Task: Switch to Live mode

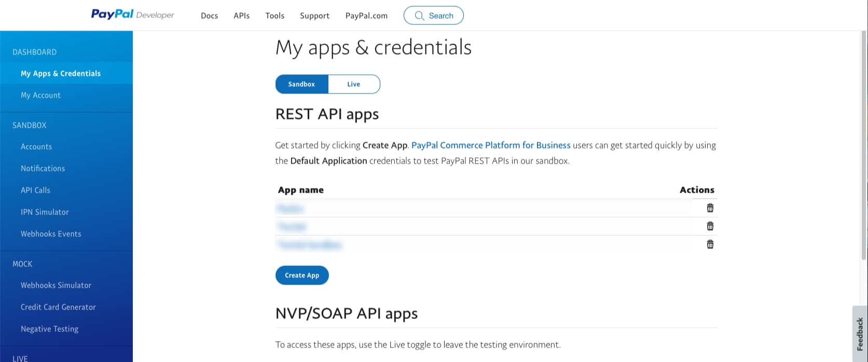Action: pyautogui.click(x=354, y=84)
